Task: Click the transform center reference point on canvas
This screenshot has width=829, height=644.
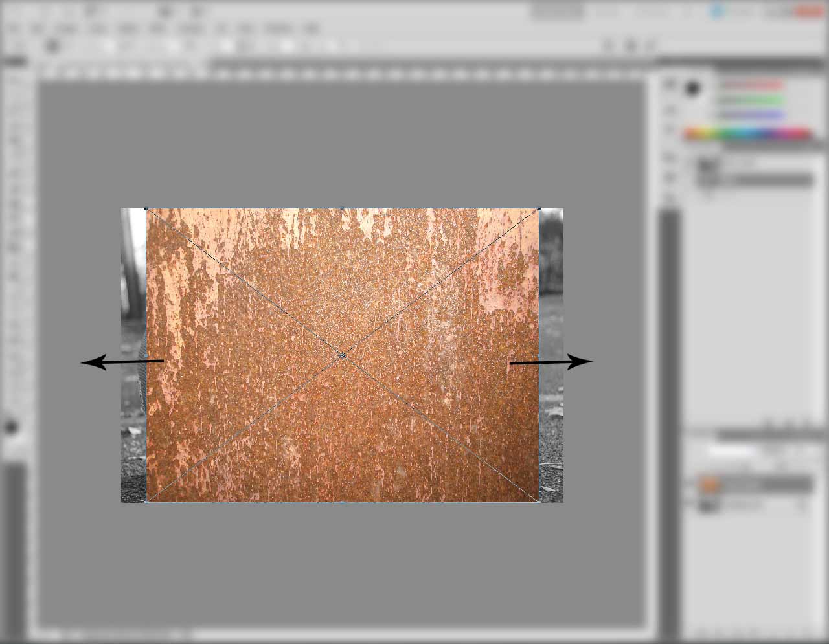Action: pyautogui.click(x=342, y=355)
